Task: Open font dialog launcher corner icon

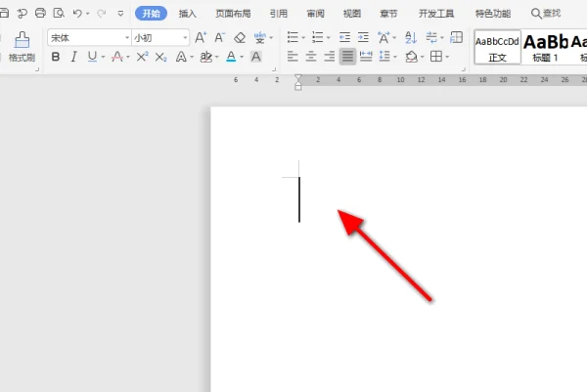Action: coord(274,69)
